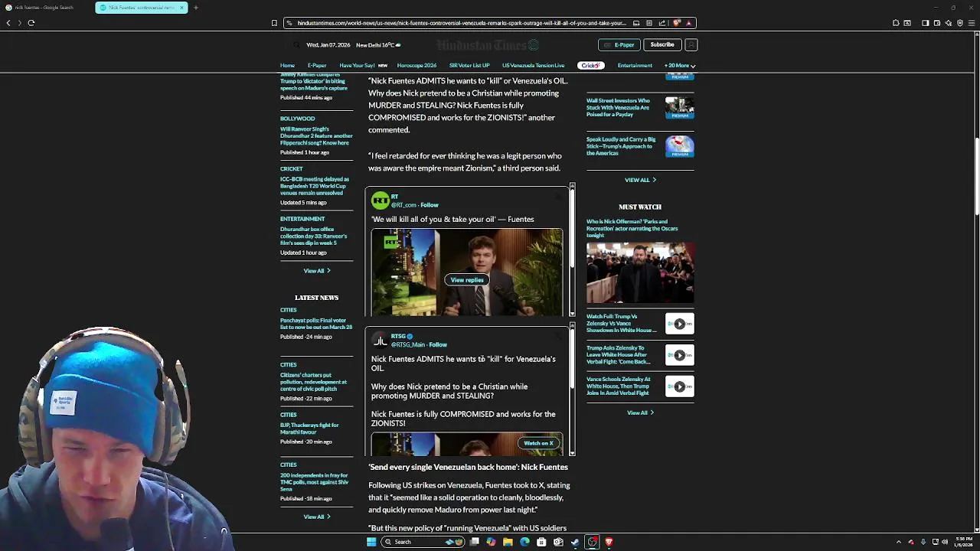This screenshot has height=551, width=980.
Task: Open SIR Voter List UP section
Action: pyautogui.click(x=469, y=66)
